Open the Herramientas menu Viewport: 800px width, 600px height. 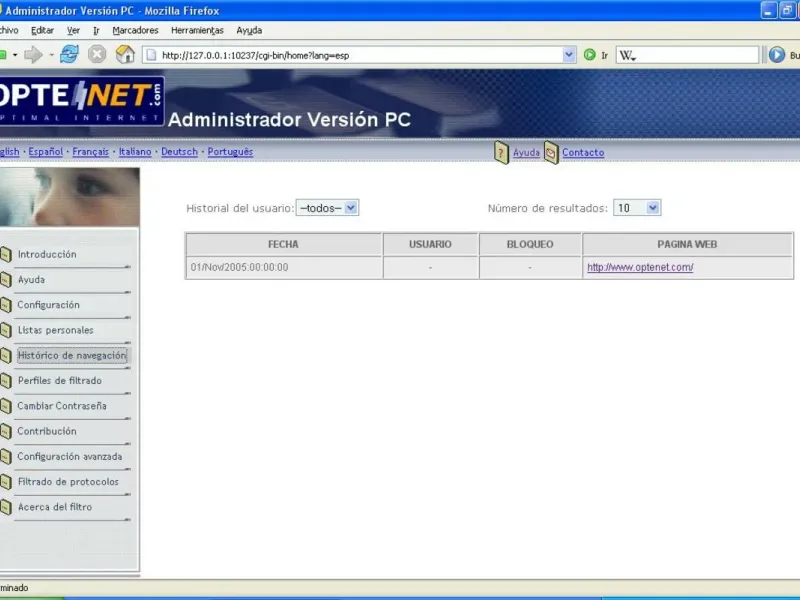click(197, 31)
